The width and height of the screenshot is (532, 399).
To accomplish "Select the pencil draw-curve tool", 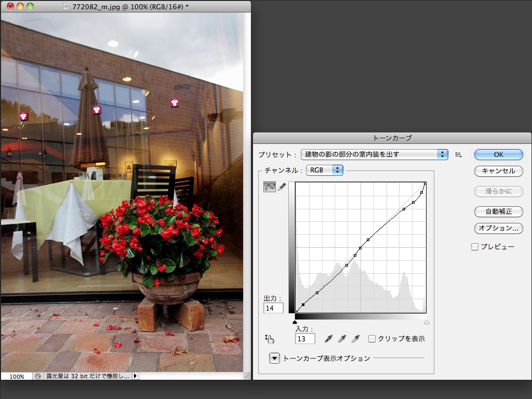I will (x=282, y=187).
